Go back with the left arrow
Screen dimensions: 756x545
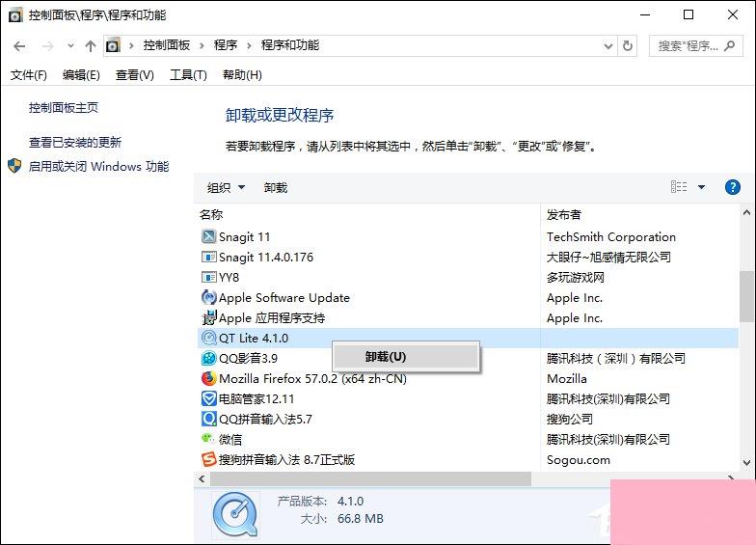(x=19, y=46)
